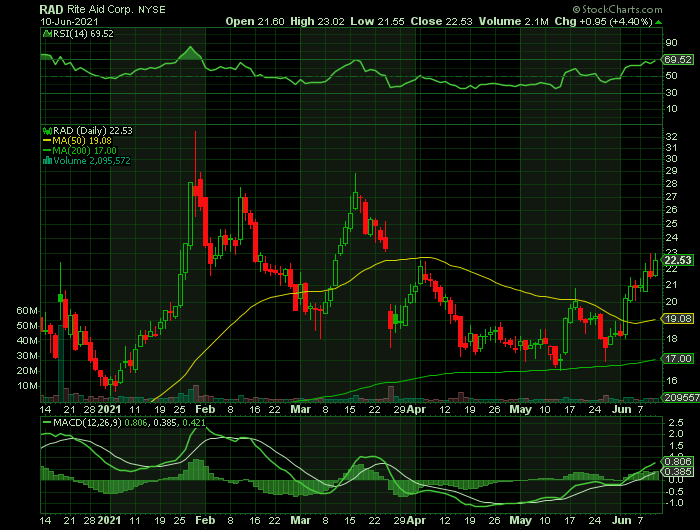Click the 2.5 level on the MACD axis

[x=676, y=422]
